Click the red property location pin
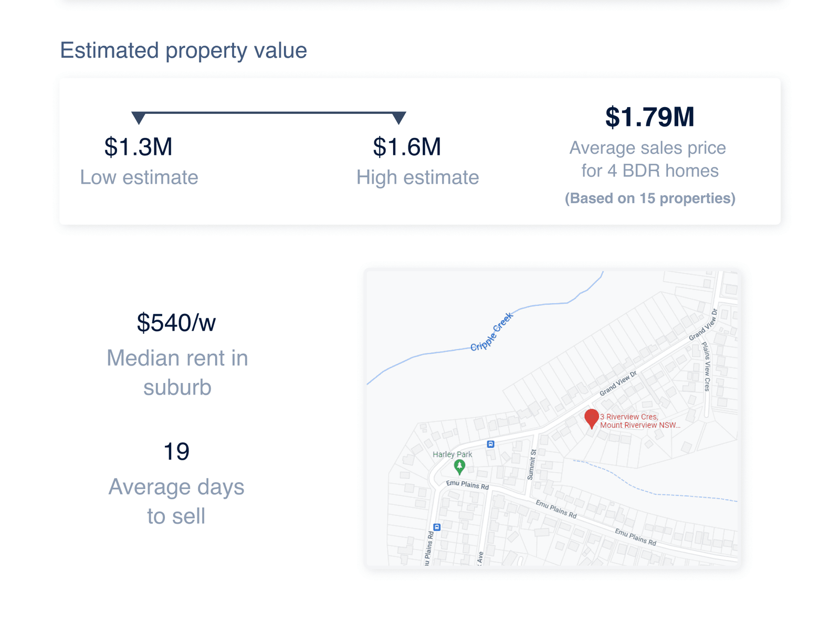 (x=592, y=419)
